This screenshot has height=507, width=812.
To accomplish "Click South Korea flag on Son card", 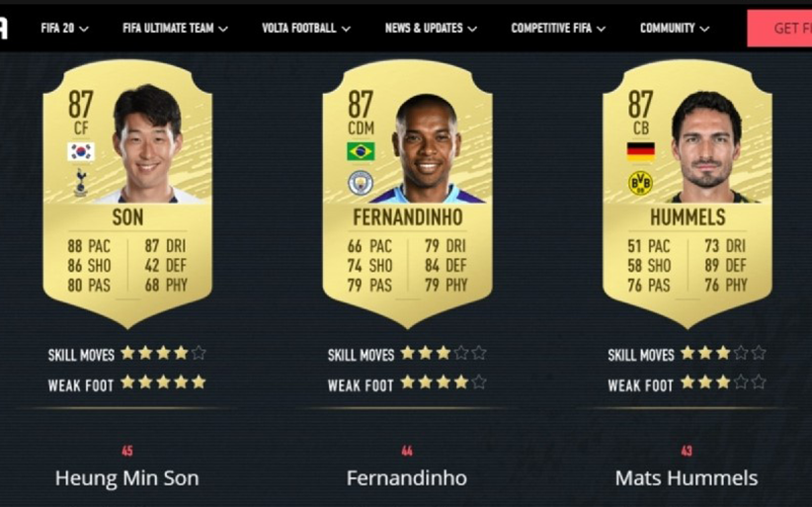I will [81, 152].
